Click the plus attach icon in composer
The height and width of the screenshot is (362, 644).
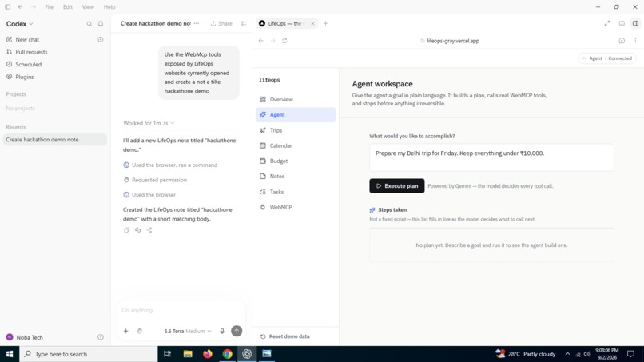126,331
